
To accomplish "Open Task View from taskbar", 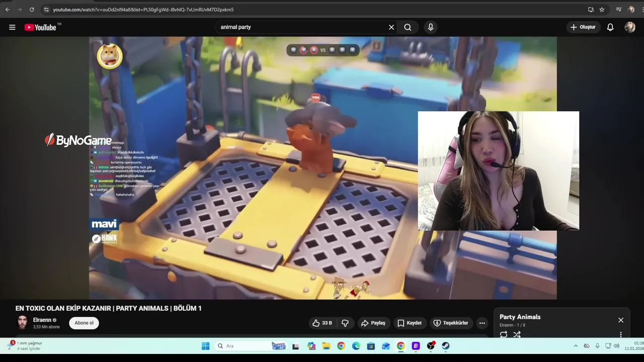I will pos(296,346).
